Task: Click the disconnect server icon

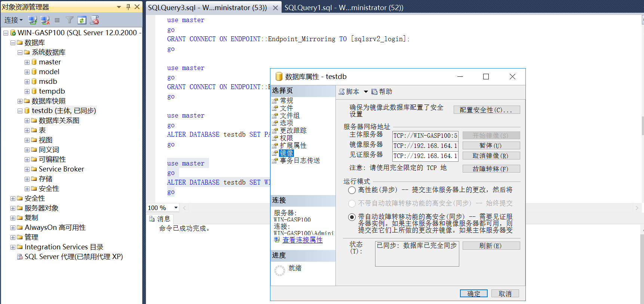Action: (x=45, y=20)
